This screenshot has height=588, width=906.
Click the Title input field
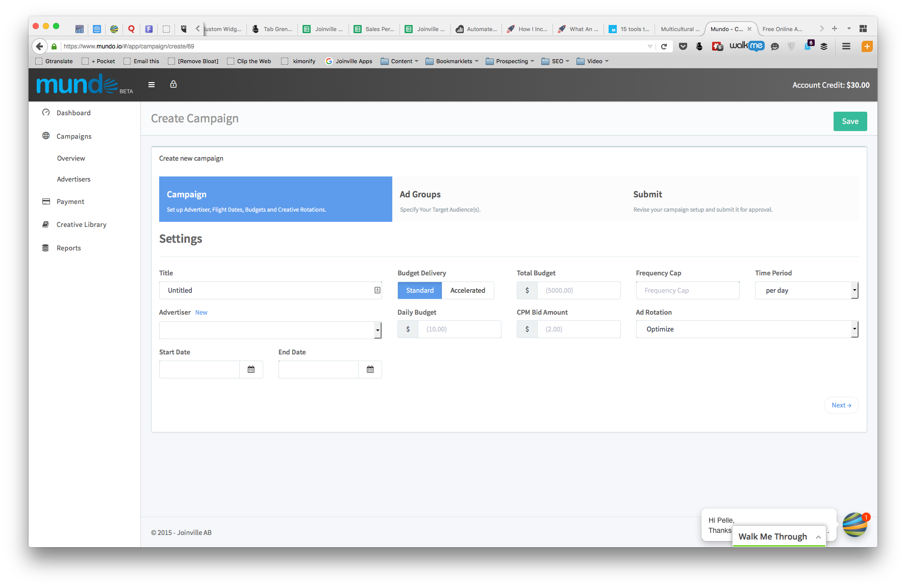[x=270, y=290]
